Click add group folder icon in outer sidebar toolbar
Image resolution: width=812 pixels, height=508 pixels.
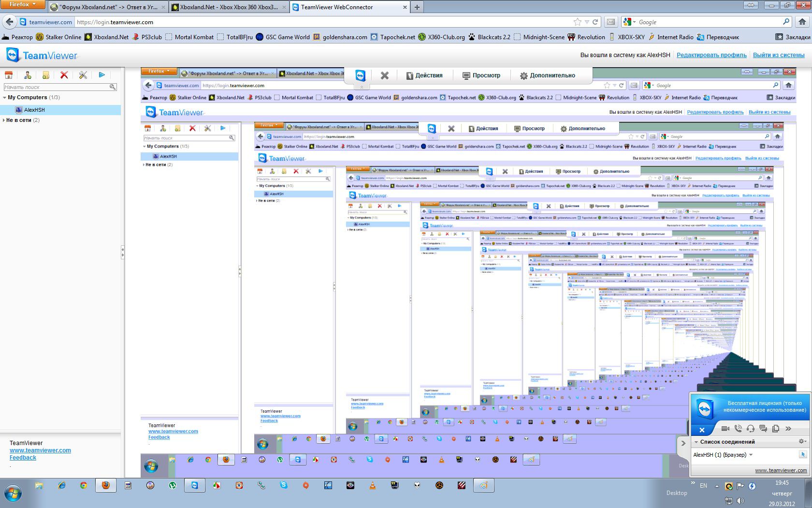[46, 75]
